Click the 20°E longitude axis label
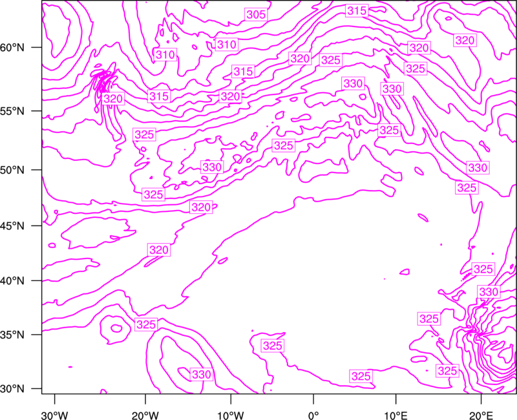 click(481, 415)
